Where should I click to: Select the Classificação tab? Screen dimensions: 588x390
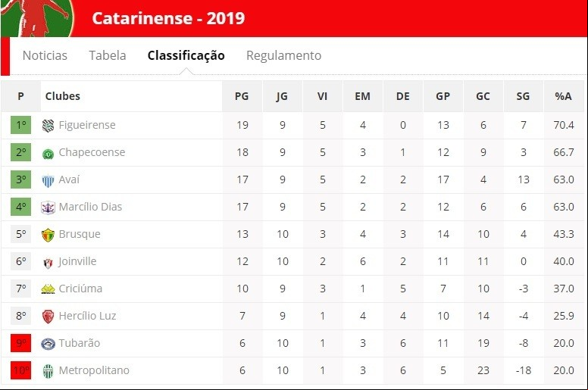point(186,55)
